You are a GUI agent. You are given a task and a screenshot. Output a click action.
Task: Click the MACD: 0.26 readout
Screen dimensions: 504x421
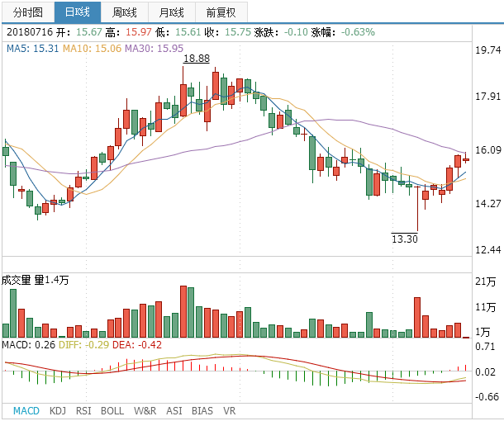(29, 345)
